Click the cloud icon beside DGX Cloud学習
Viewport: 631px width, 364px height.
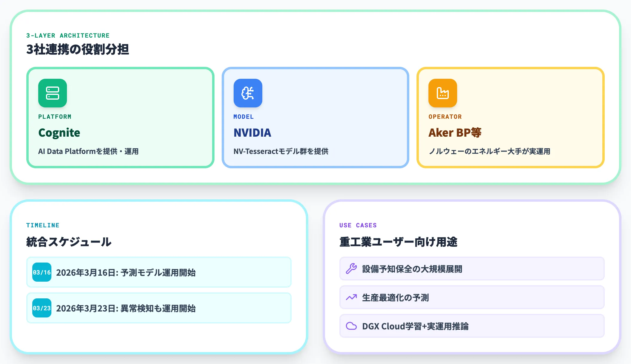[351, 326]
